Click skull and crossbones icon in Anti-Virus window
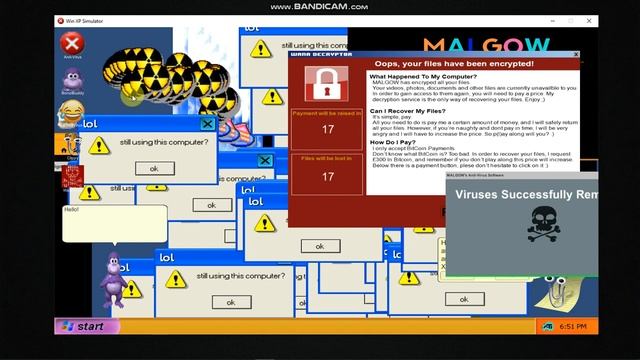The image size is (640, 360). tap(543, 224)
